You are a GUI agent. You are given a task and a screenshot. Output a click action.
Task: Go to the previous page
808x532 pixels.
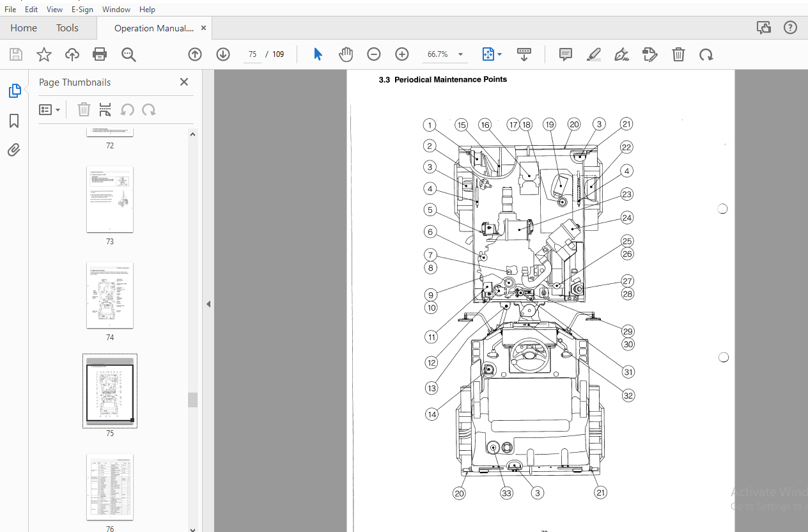(195, 54)
